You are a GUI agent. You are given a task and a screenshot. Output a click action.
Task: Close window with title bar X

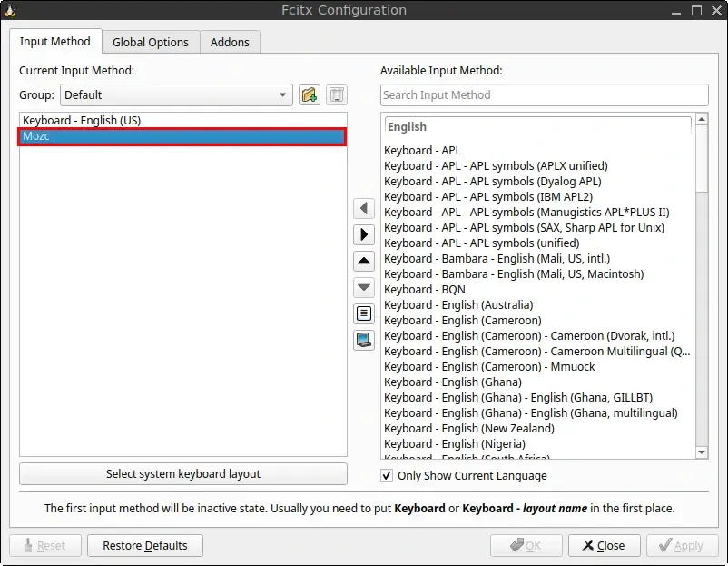point(716,10)
